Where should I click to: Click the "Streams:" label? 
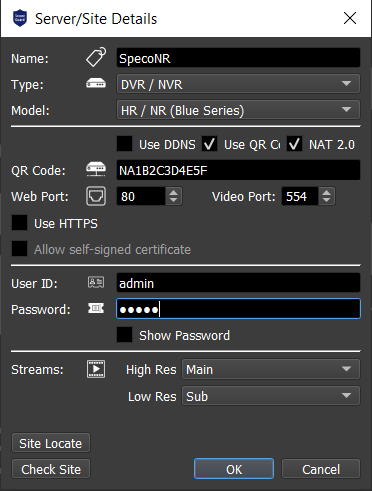point(37,370)
